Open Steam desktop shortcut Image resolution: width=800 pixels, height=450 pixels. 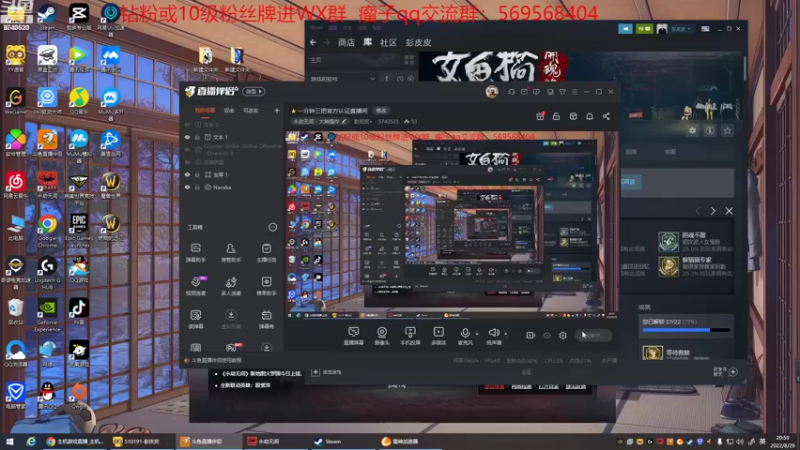click(x=47, y=16)
